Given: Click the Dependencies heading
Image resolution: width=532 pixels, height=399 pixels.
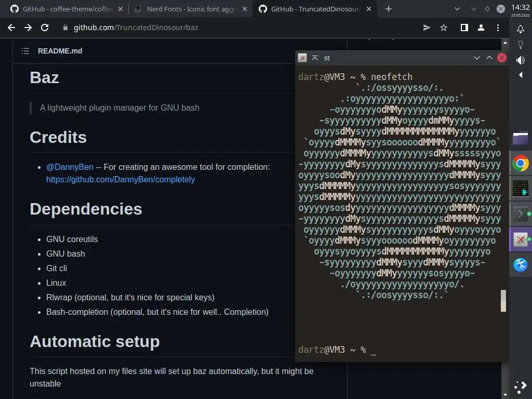Looking at the screenshot, I should [86, 209].
